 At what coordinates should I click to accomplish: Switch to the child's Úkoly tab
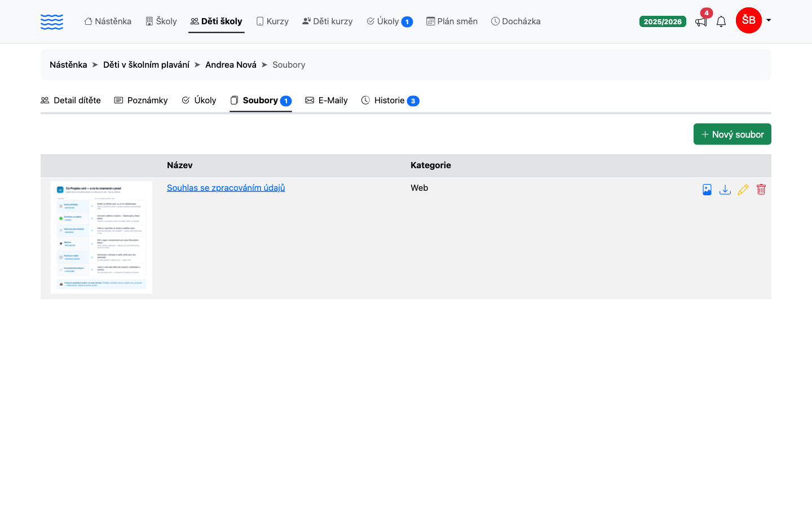(199, 100)
